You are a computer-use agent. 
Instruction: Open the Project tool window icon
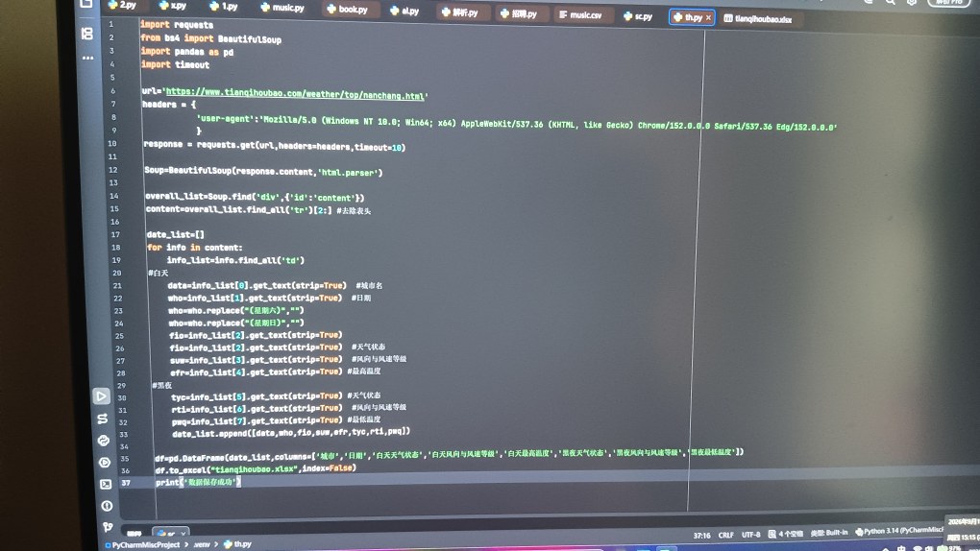coord(86,4)
